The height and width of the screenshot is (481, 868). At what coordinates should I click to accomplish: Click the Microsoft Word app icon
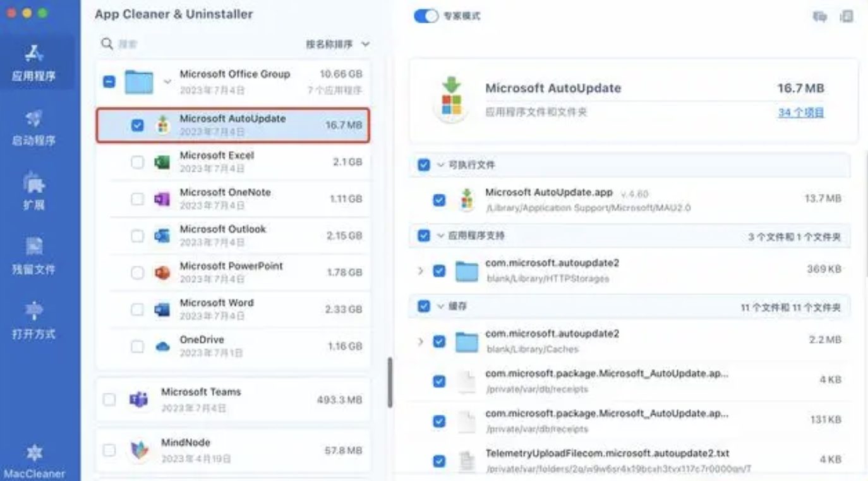162,309
